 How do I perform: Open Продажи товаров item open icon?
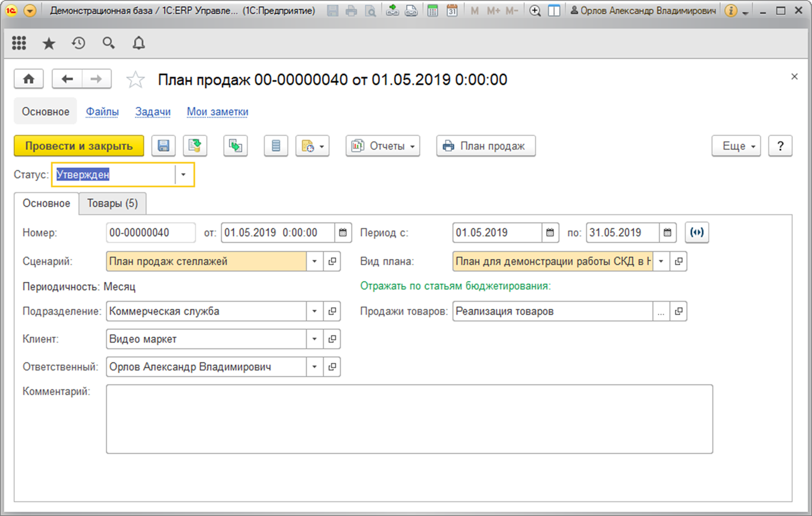point(678,311)
